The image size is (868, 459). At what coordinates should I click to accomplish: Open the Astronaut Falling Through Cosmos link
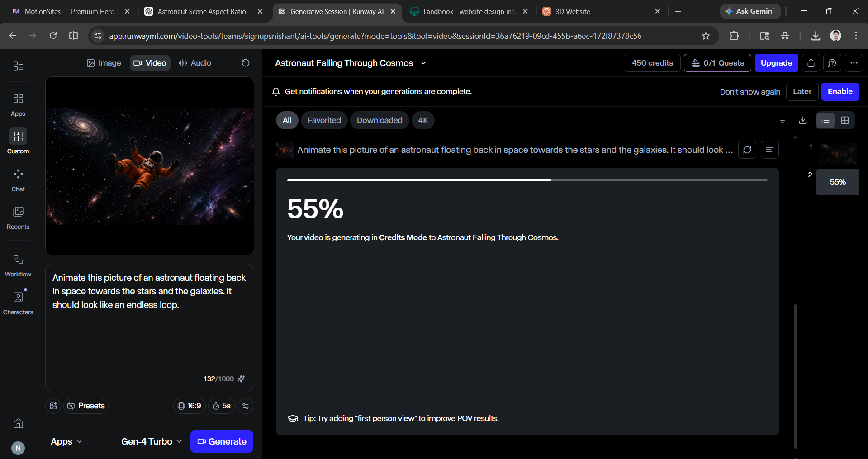[x=497, y=237]
